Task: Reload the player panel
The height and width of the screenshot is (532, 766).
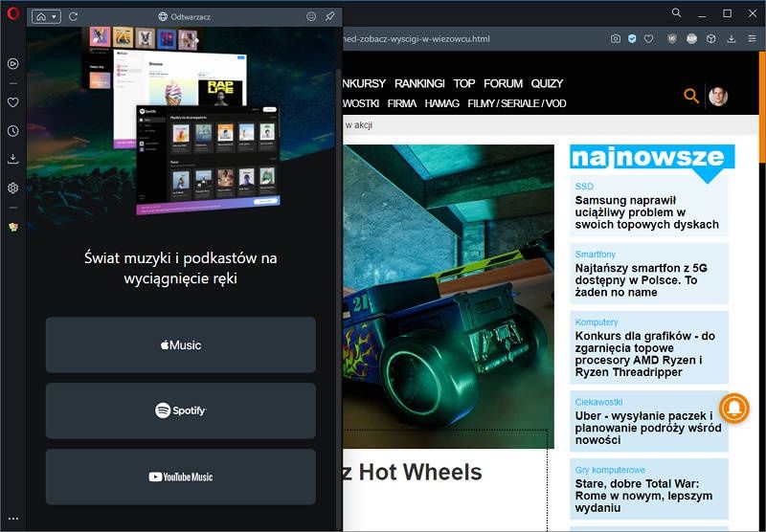Action: pyautogui.click(x=74, y=16)
